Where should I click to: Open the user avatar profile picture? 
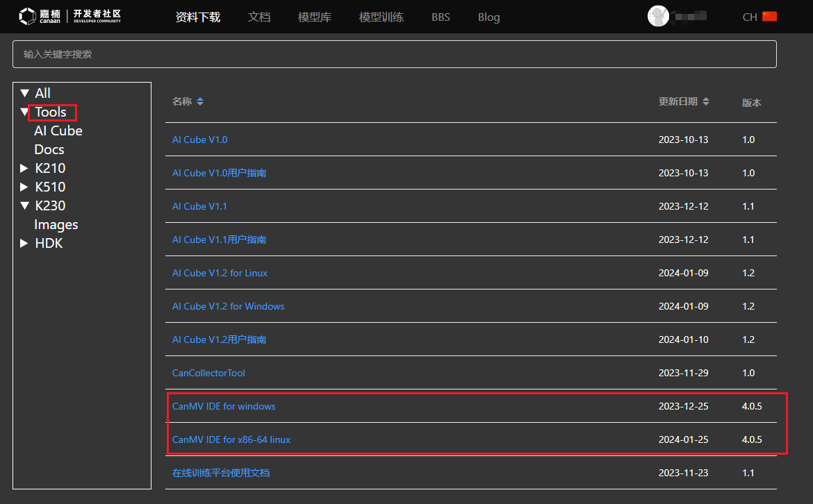658,16
